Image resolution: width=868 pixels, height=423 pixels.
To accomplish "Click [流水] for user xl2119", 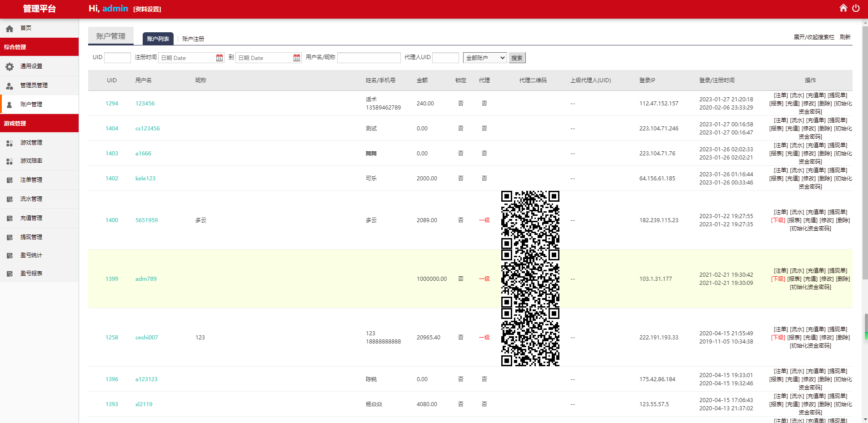I will [797, 396].
